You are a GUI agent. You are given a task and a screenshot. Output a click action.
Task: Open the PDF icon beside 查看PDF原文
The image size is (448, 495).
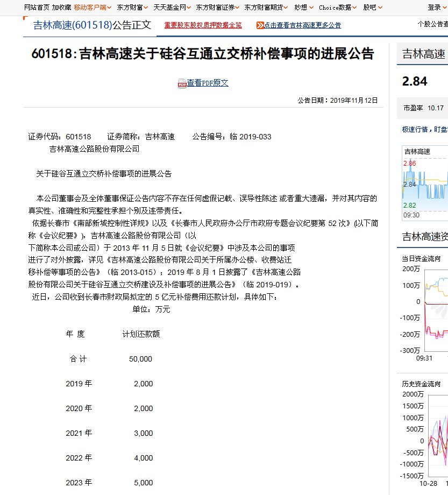(182, 83)
